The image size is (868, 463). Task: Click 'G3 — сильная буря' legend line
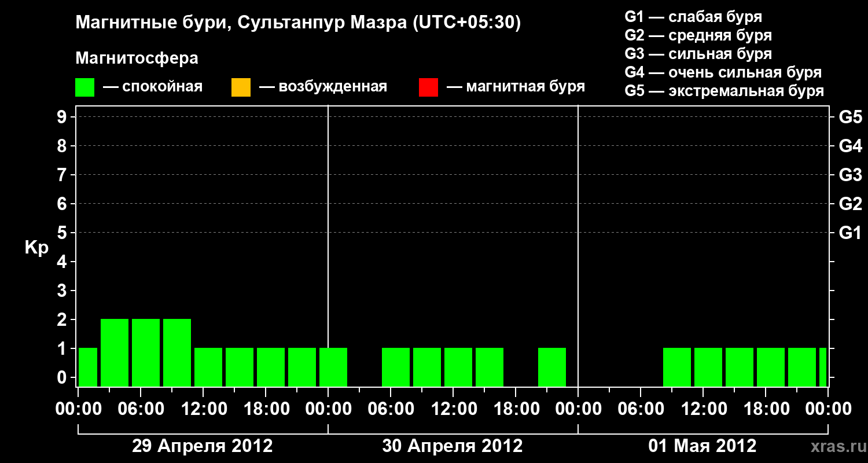tap(698, 54)
